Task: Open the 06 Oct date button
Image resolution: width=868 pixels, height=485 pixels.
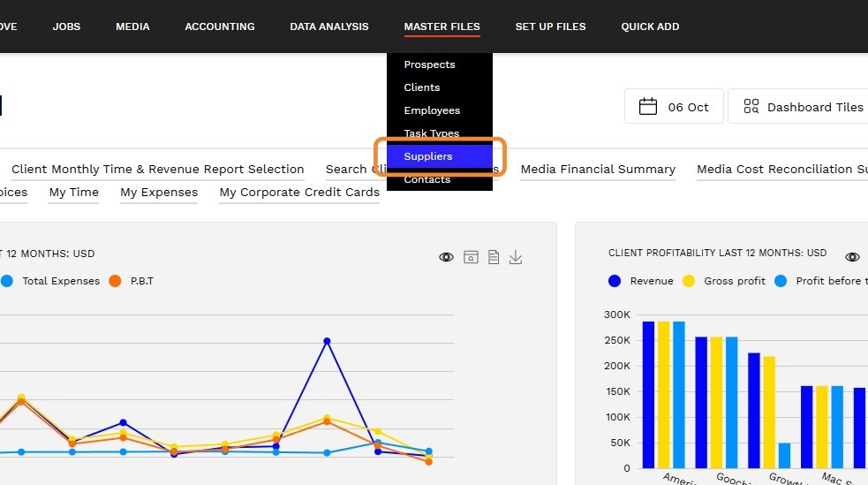Action: [x=674, y=106]
